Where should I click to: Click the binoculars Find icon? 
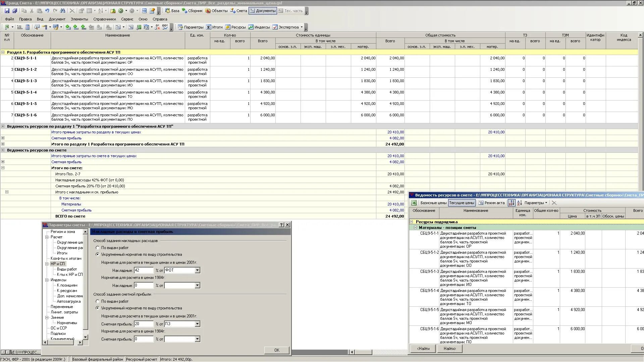click(x=63, y=11)
